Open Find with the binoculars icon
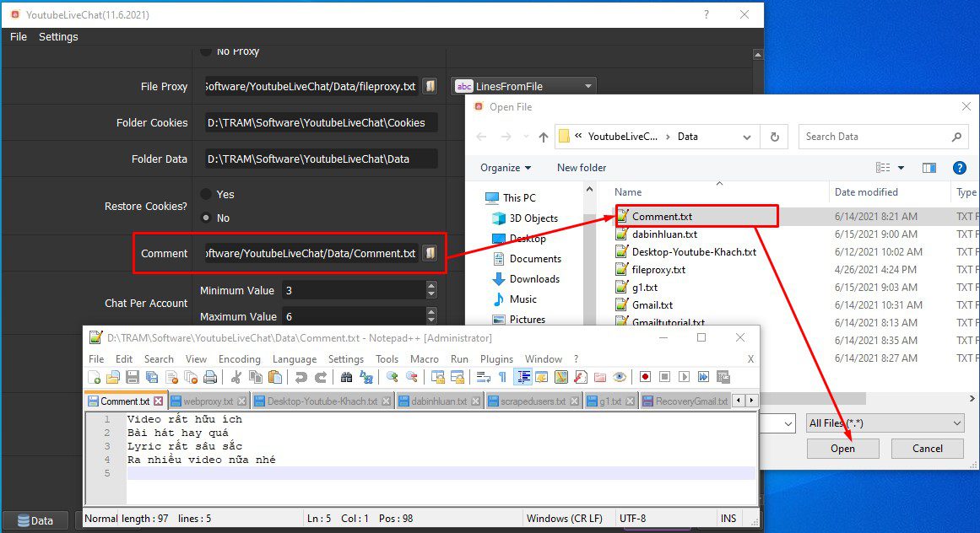 (x=346, y=377)
